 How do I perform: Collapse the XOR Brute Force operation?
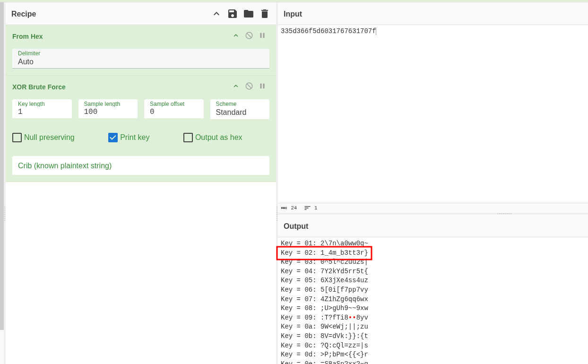pos(236,86)
